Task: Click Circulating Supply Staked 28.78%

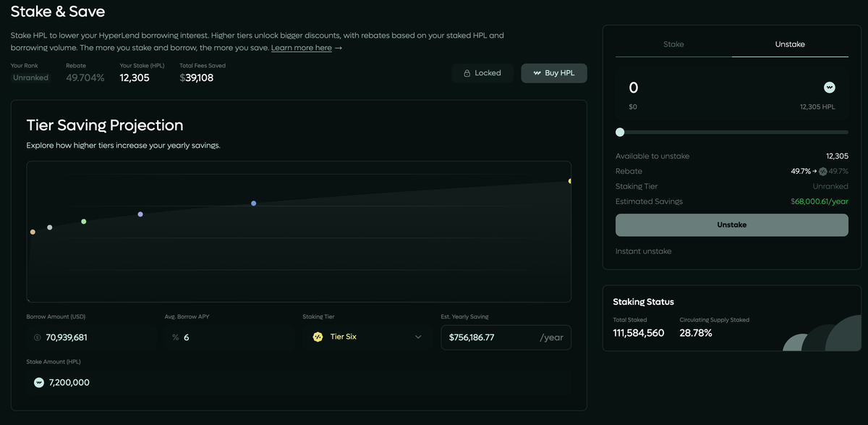Action: [x=696, y=333]
